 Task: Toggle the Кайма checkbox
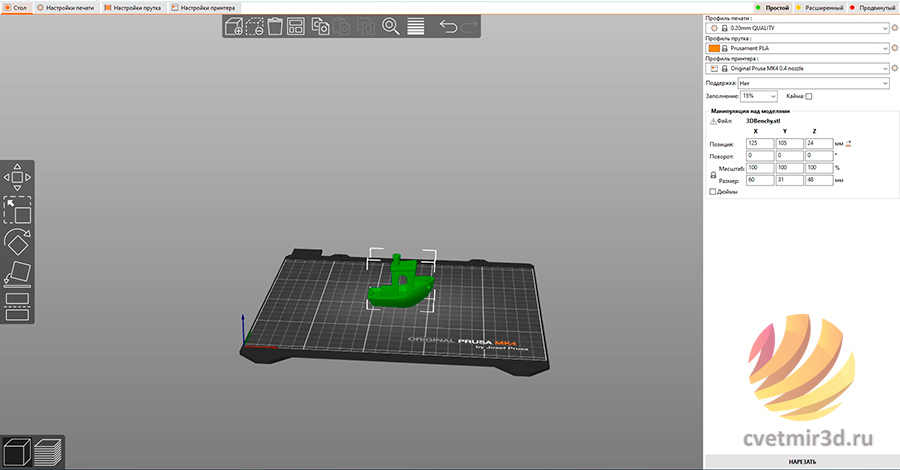click(x=809, y=96)
